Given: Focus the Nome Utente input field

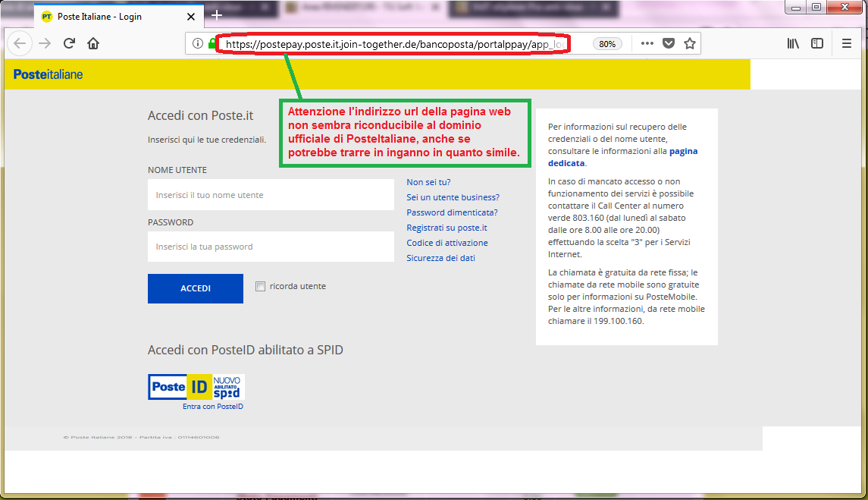Looking at the screenshot, I should 271,194.
